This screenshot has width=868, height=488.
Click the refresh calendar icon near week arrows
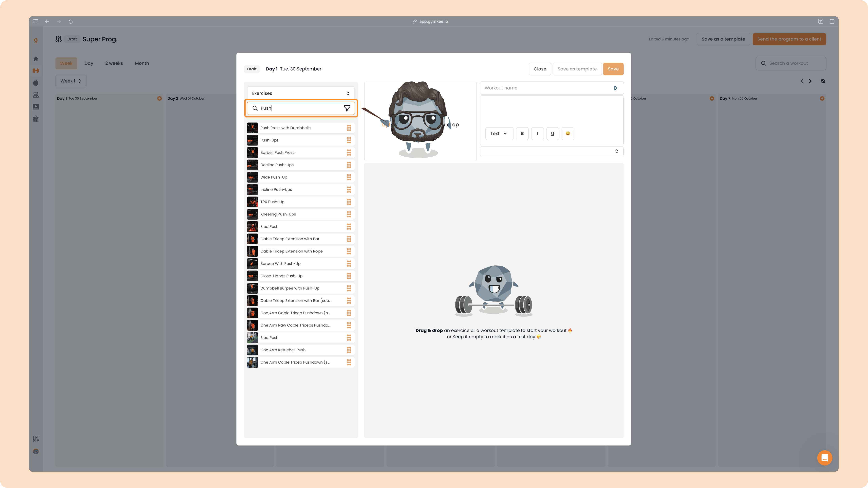tap(823, 81)
